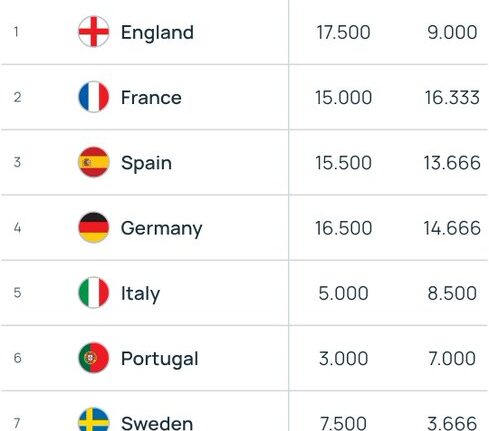489x431 pixels.
Task: Select the Spain flag icon
Action: point(94,162)
